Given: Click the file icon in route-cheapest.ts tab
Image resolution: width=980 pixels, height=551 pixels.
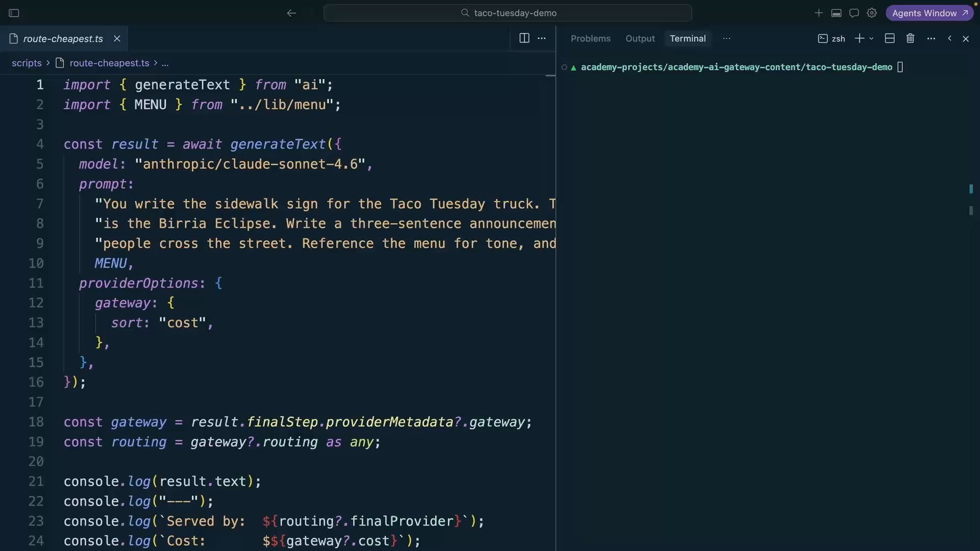Looking at the screenshot, I should tap(14, 39).
